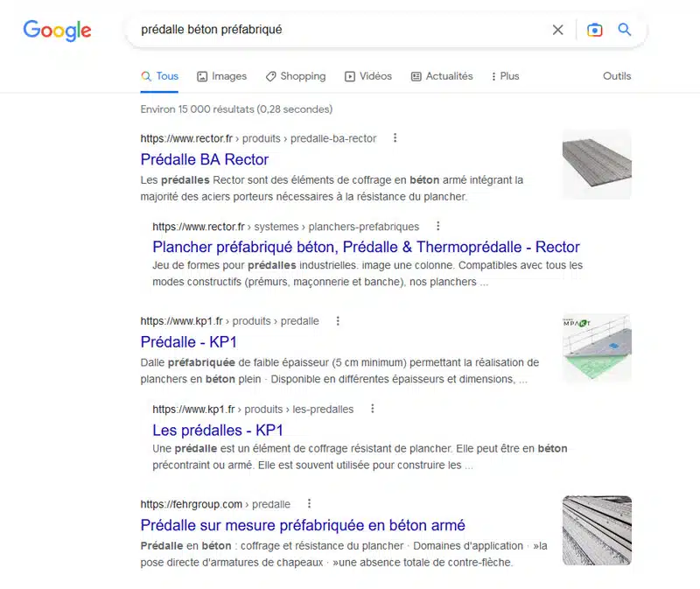The height and width of the screenshot is (589, 700).
Task: Open the Google logo homepage
Action: pyautogui.click(x=57, y=31)
